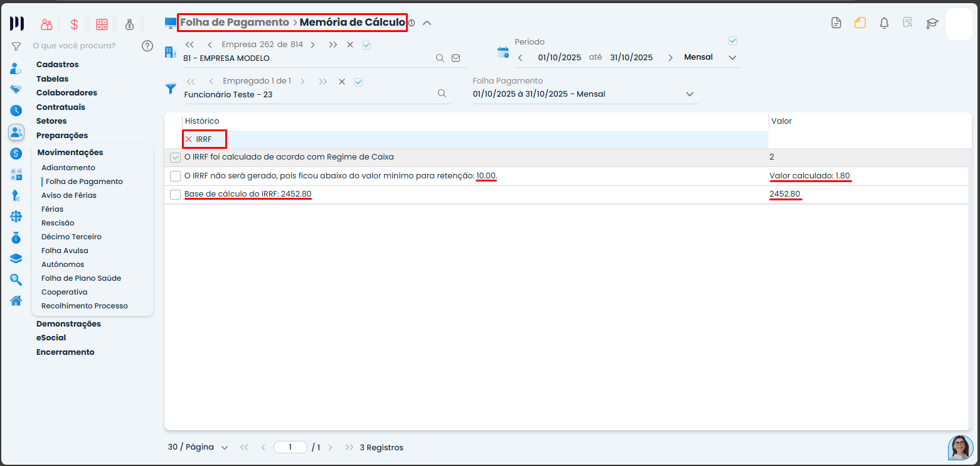Viewport: 980px width, 466px height.
Task: Click the dollar sign module icon
Action: pyautogui.click(x=74, y=24)
